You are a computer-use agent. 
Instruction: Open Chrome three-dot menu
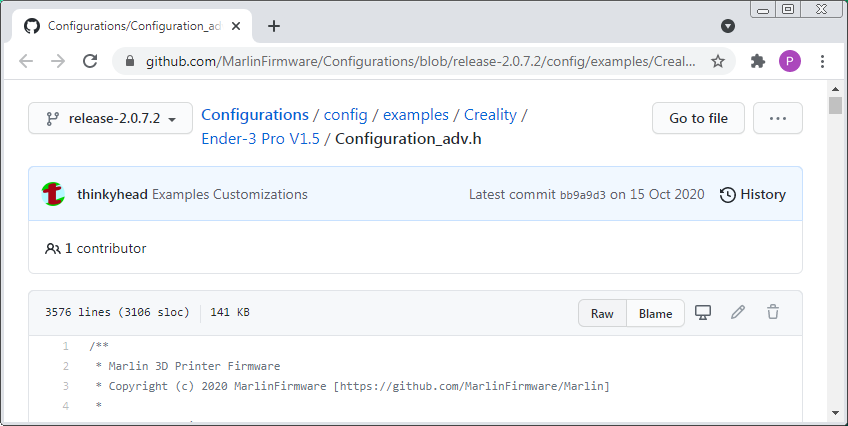[823, 61]
